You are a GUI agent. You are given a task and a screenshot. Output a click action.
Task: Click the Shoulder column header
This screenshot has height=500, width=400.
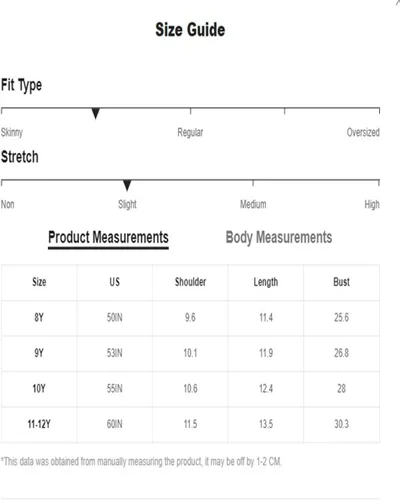(190, 282)
